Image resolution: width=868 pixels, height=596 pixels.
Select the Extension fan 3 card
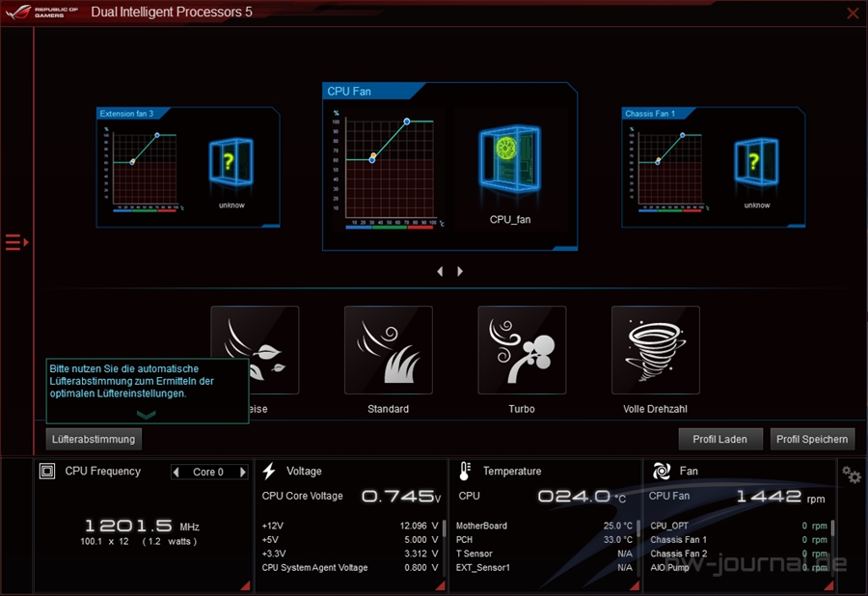tap(188, 167)
